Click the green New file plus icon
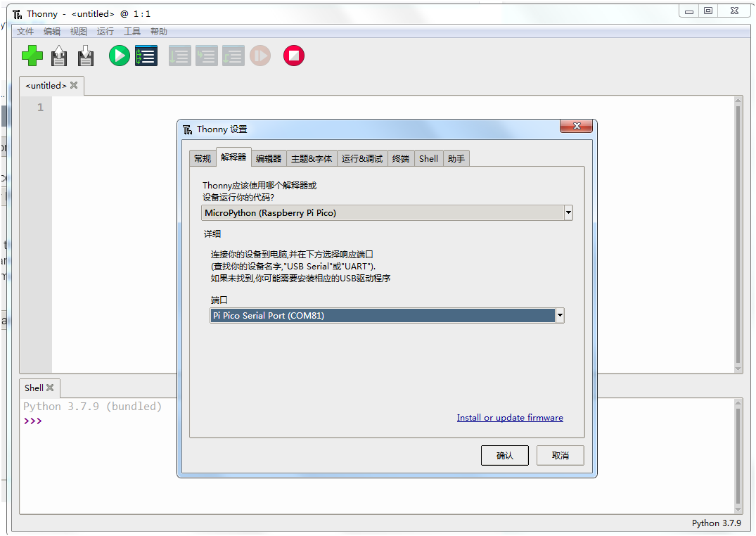The height and width of the screenshot is (536, 756). point(32,56)
